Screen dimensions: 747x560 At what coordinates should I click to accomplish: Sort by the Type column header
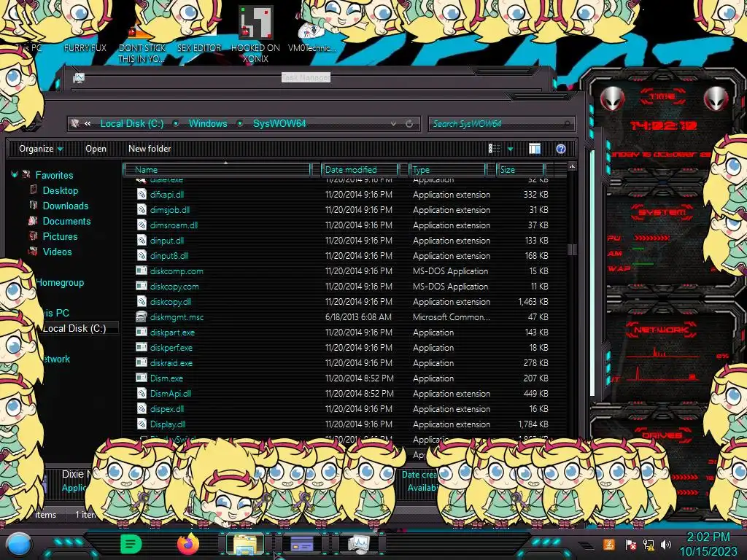(x=448, y=169)
